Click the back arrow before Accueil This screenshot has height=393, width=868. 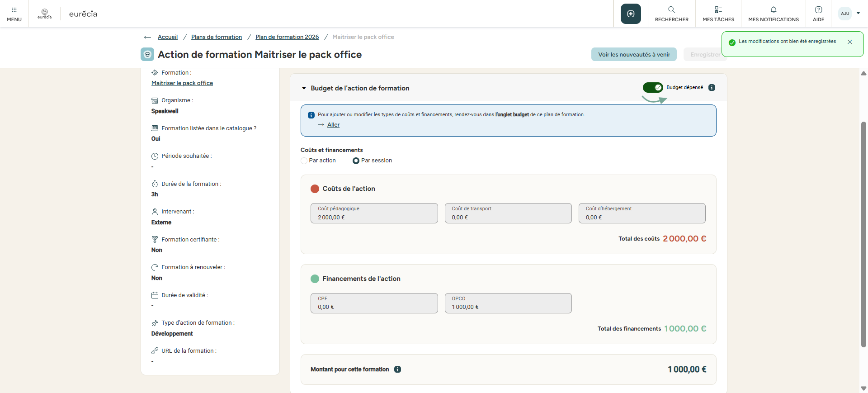(x=147, y=37)
